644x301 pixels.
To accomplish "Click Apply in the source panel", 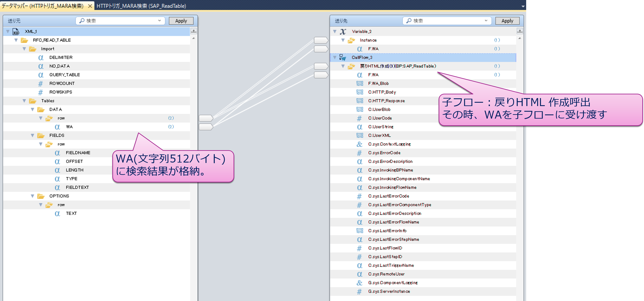I will point(181,21).
